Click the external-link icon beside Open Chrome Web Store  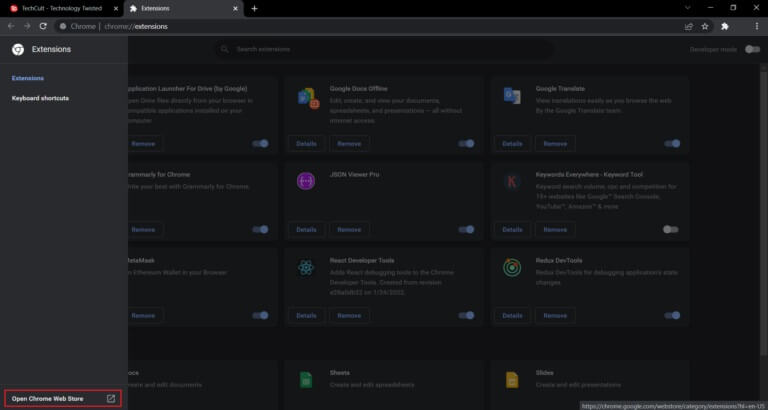click(x=111, y=399)
